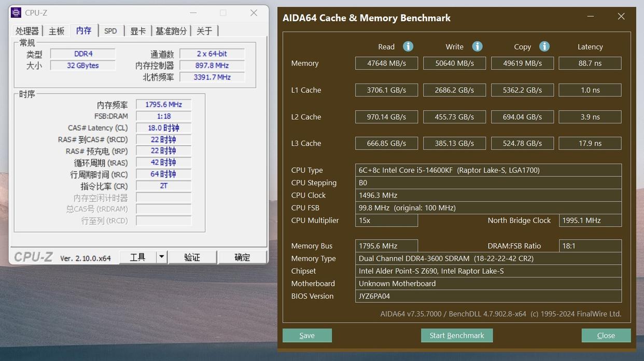Click the CAS# Latency value 18.0 时钟
Viewport: 644px width, 361px height.
pyautogui.click(x=163, y=128)
